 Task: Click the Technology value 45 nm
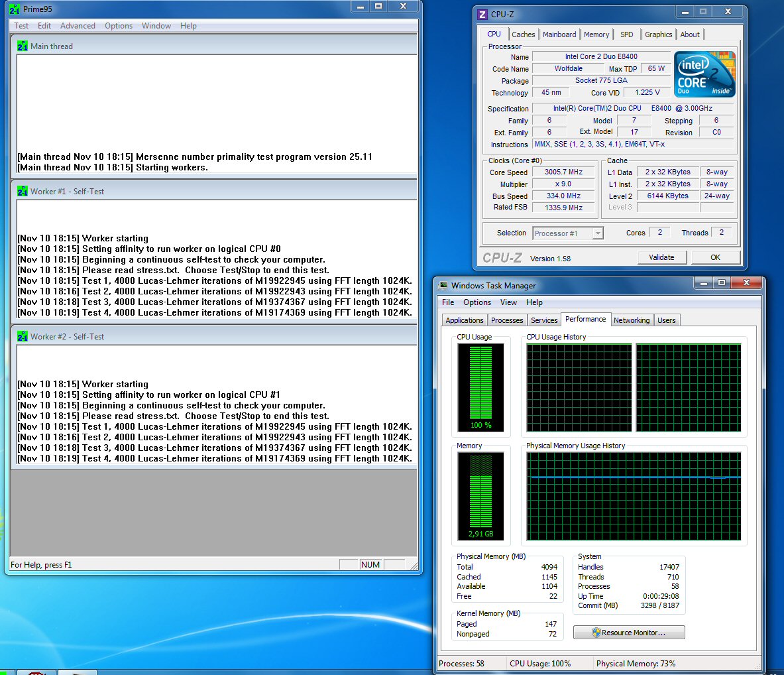click(x=551, y=93)
